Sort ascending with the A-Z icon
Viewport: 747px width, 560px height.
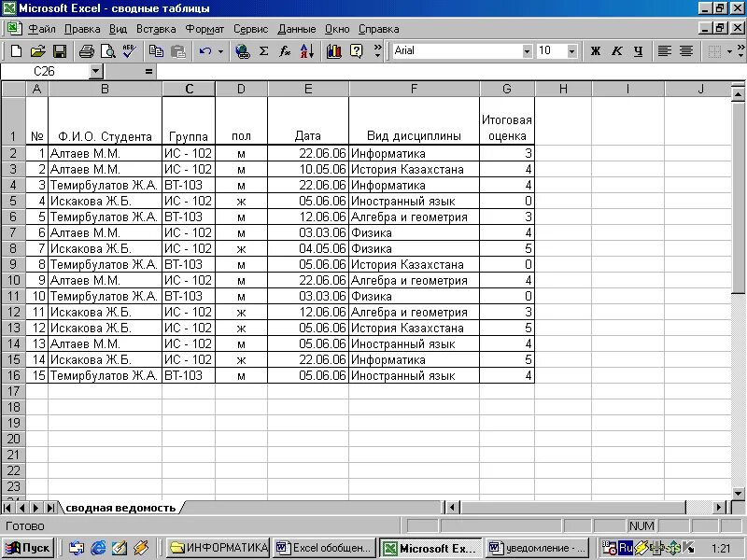point(307,51)
